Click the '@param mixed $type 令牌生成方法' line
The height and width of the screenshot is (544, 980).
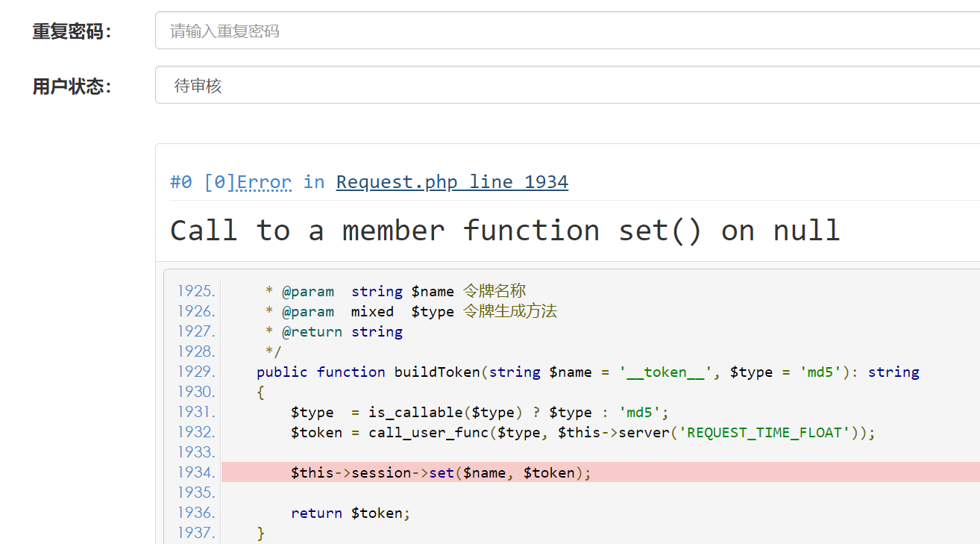(411, 311)
